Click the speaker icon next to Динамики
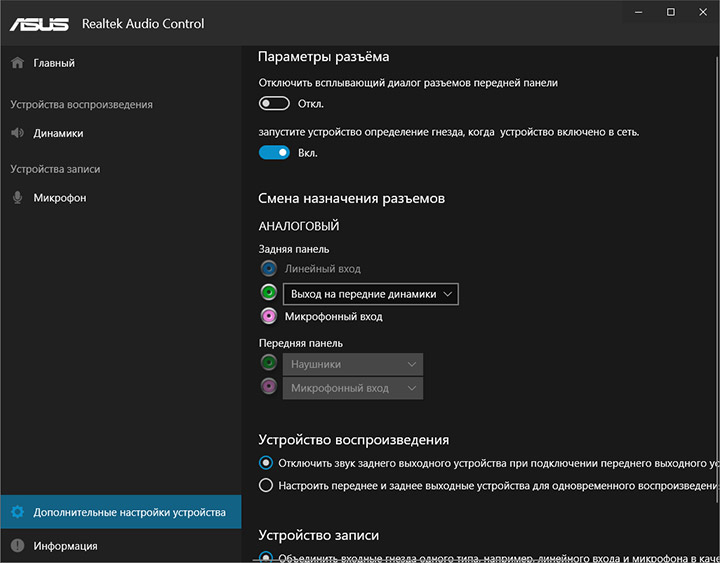Image resolution: width=720 pixels, height=563 pixels. click(x=17, y=133)
